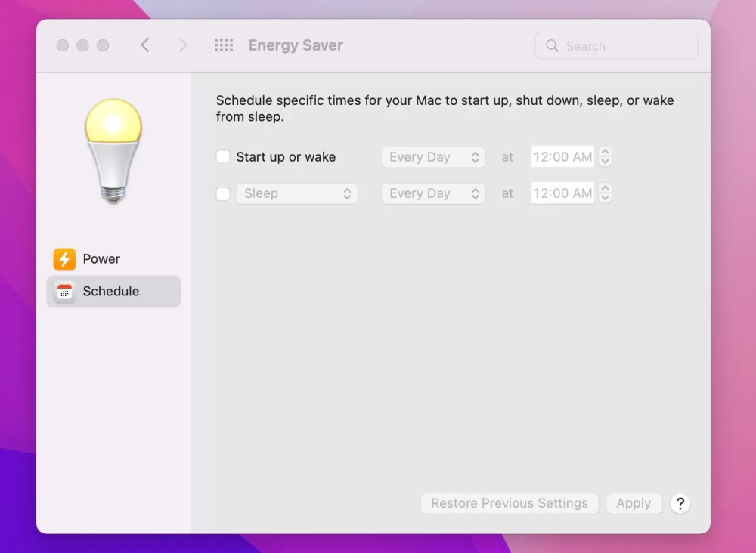The width and height of the screenshot is (756, 553).
Task: Click the Schedule calendar icon in sidebar
Action: (64, 292)
